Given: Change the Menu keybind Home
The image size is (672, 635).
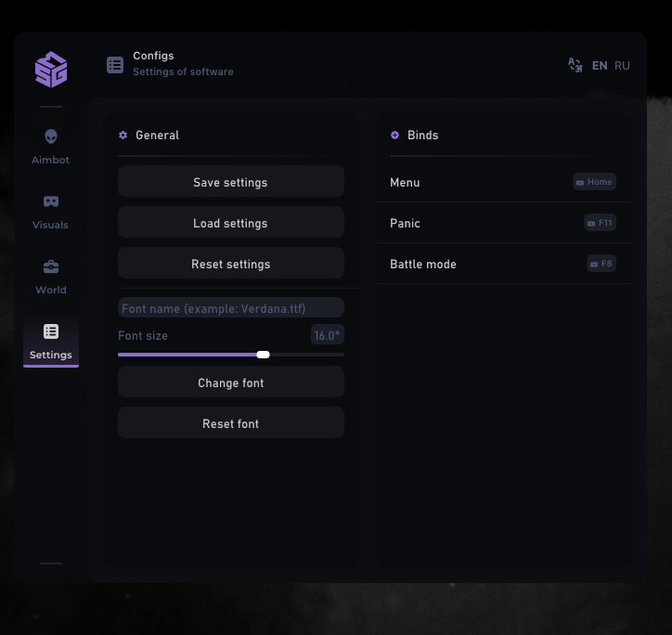Looking at the screenshot, I should click(594, 182).
